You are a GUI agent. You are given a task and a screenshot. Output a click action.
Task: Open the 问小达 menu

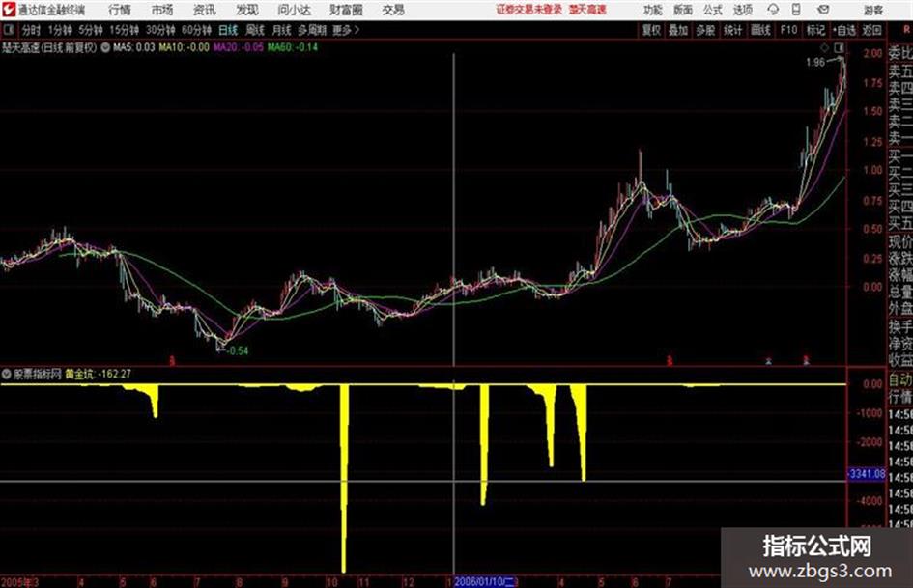pyautogui.click(x=294, y=10)
